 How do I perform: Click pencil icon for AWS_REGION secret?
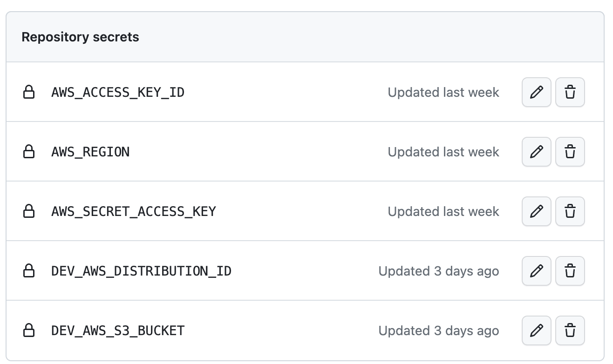537,152
